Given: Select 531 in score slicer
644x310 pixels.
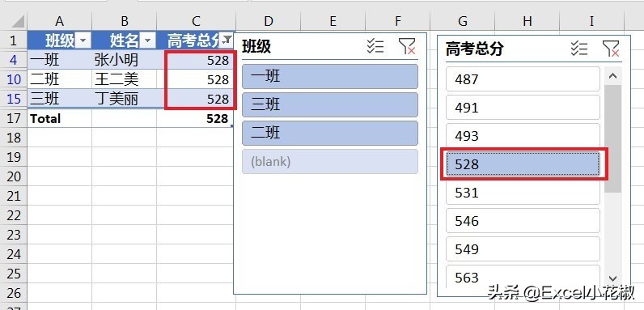Looking at the screenshot, I should pyautogui.click(x=523, y=193).
